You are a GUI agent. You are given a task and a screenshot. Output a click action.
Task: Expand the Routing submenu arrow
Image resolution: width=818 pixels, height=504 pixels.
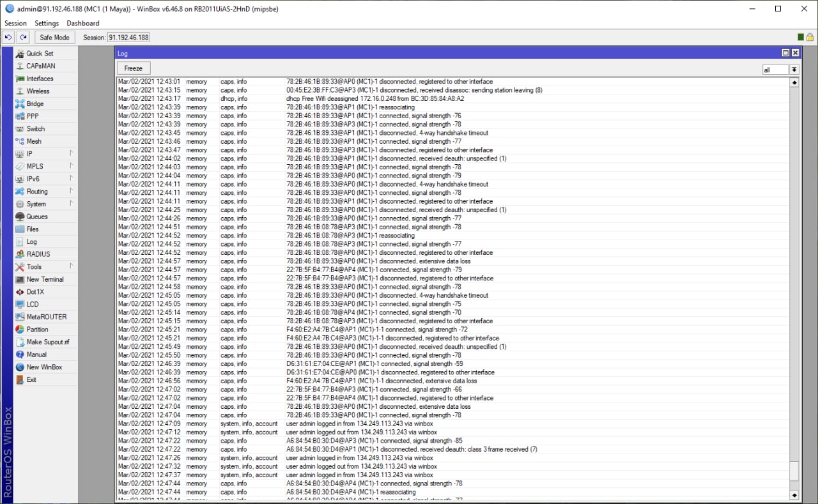pyautogui.click(x=72, y=191)
